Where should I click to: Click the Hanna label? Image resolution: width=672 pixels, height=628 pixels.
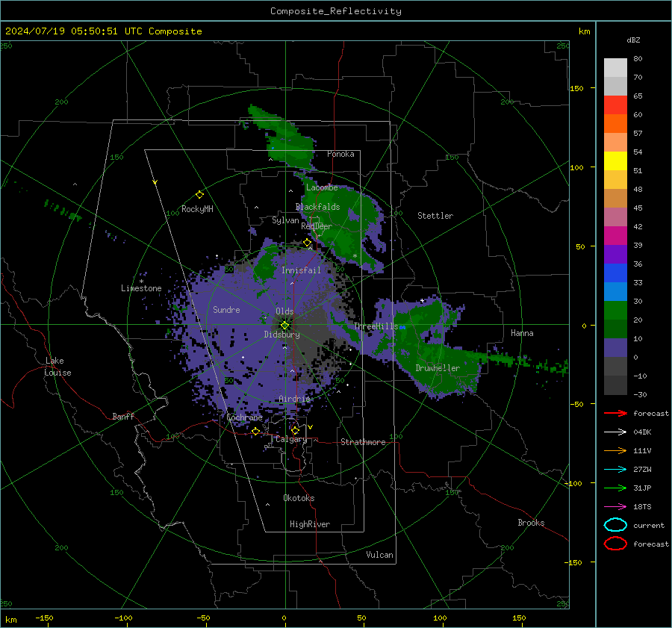click(522, 333)
